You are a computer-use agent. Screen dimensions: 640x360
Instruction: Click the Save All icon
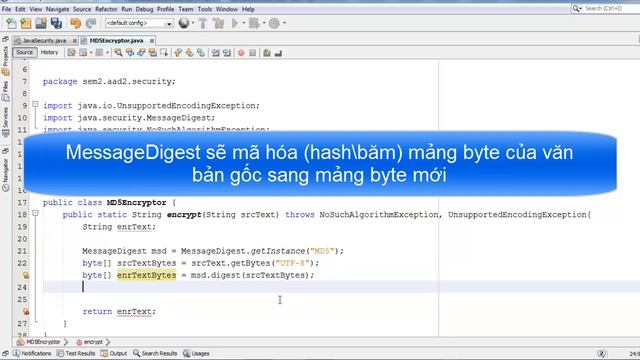(x=56, y=23)
